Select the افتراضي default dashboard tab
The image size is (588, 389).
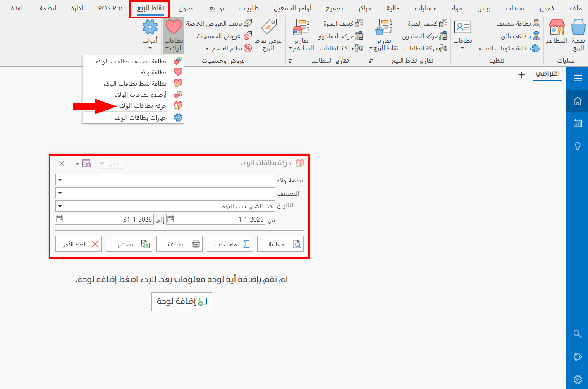click(547, 74)
